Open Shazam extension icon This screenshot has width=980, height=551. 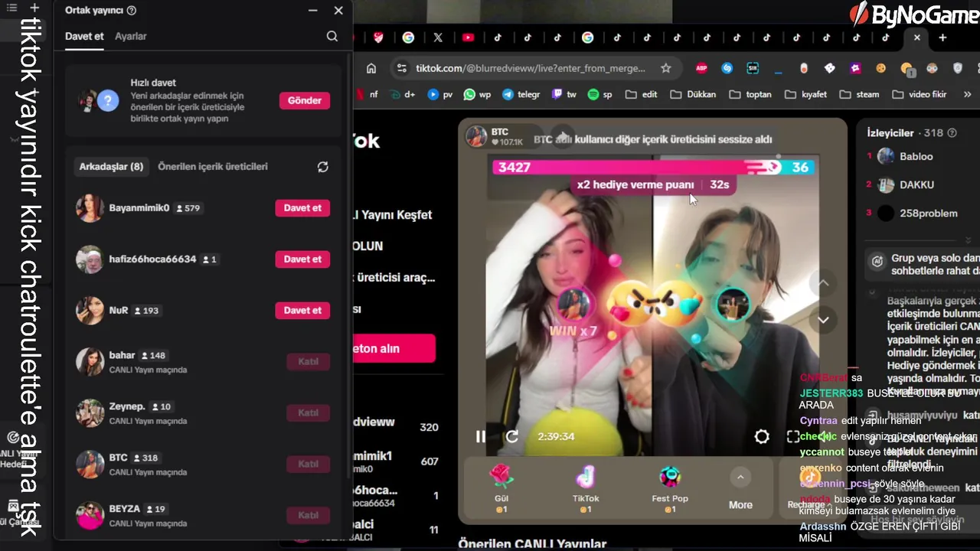click(727, 68)
